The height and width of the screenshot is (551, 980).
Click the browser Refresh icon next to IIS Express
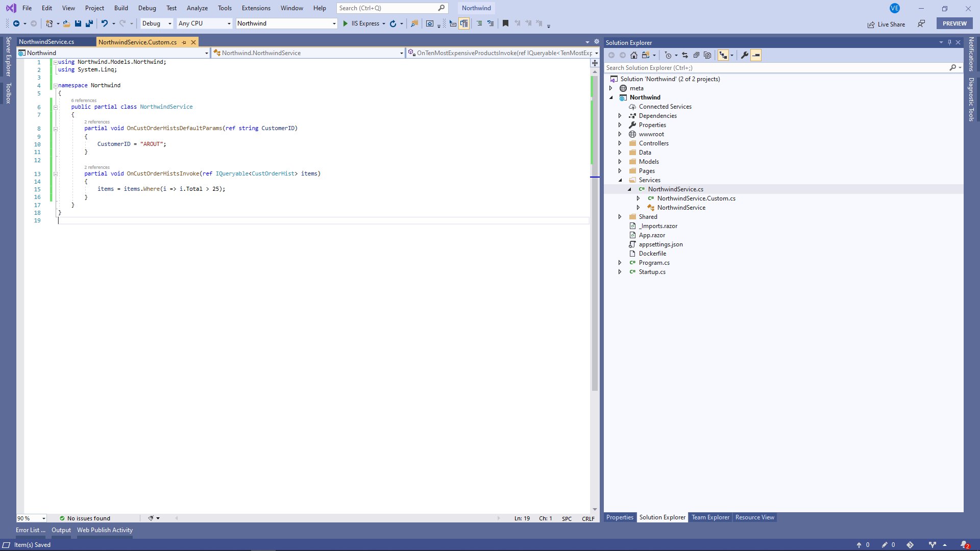(393, 23)
